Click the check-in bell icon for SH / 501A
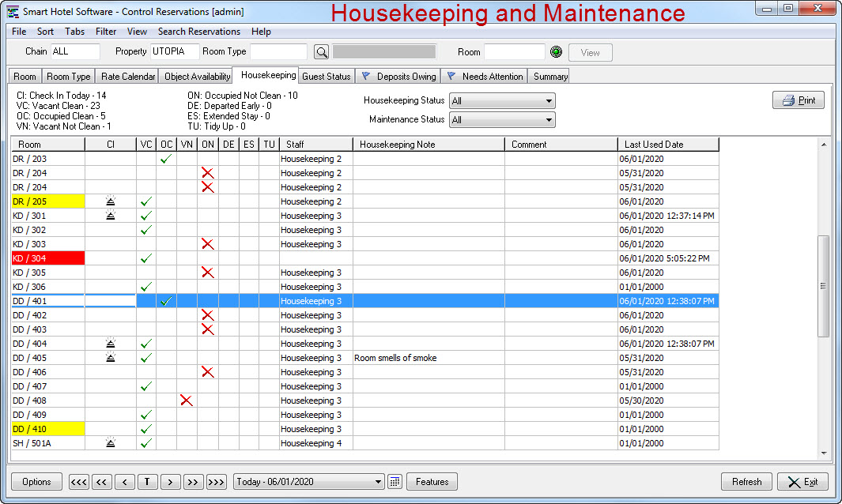The image size is (842, 504). point(110,443)
